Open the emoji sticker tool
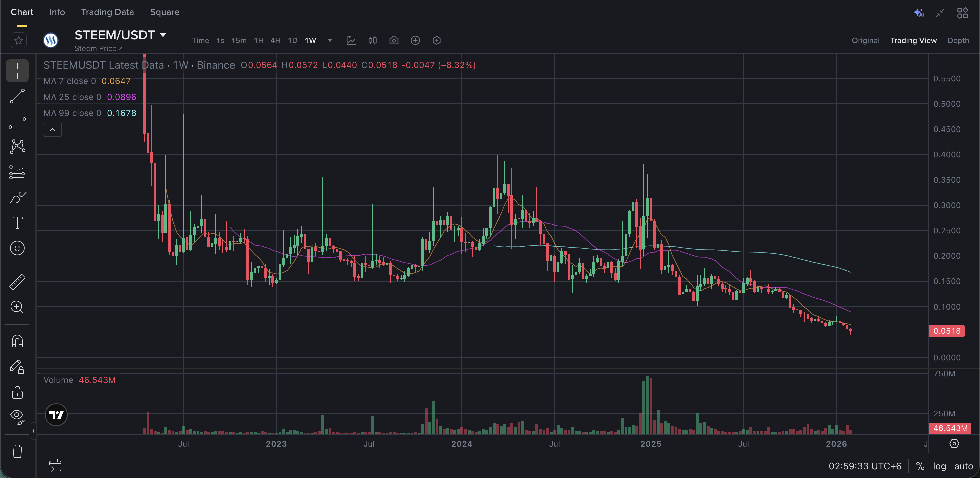980x478 pixels. coord(17,248)
